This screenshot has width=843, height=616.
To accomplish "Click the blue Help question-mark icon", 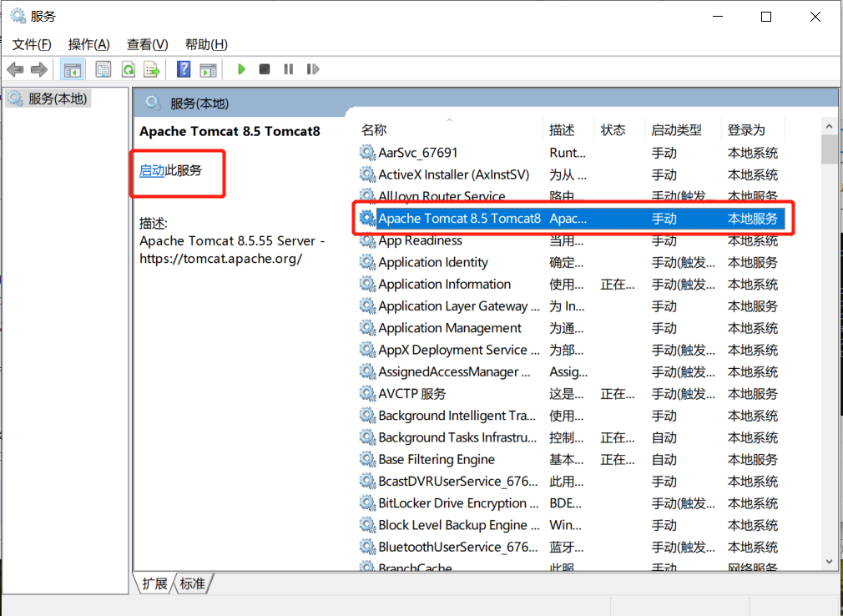I will click(x=183, y=68).
